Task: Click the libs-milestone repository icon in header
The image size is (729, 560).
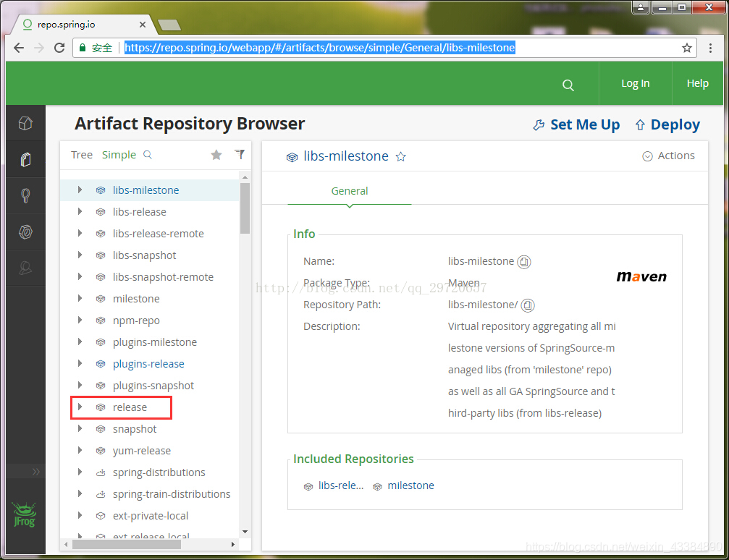Action: click(x=292, y=157)
